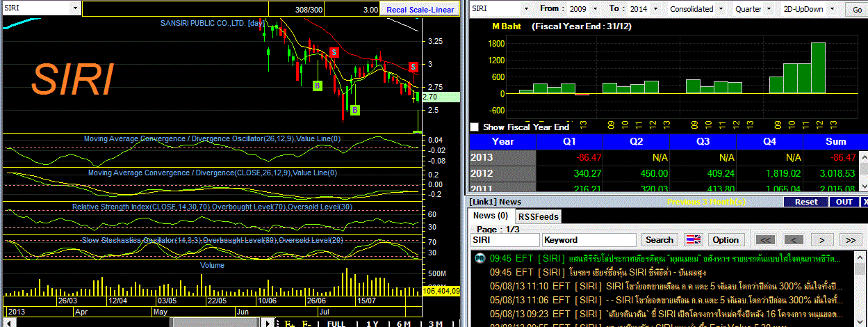
Task: Click the green B marker near 2.5
Action: 354,110
